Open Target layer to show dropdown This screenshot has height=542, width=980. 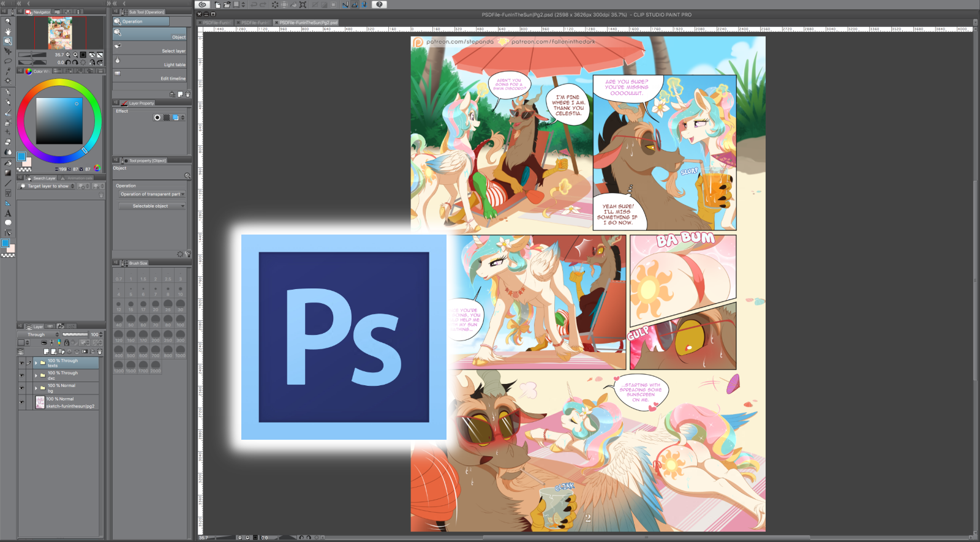[x=47, y=186]
